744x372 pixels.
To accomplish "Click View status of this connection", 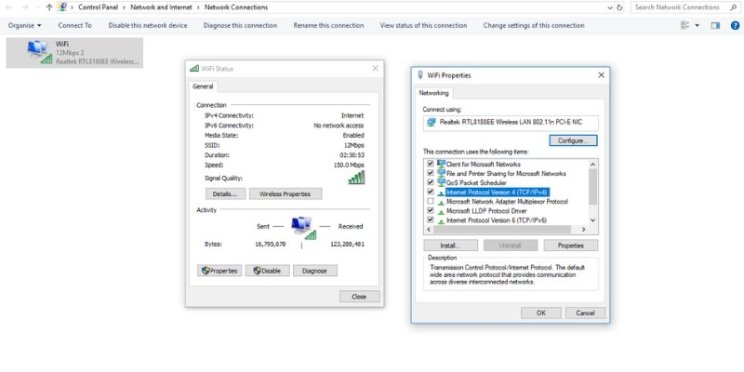I will (423, 26).
